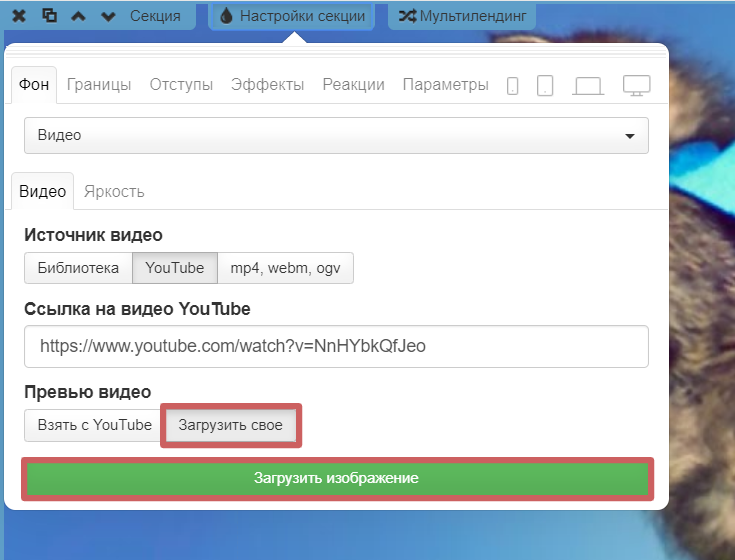Select the desktop monitor device icon
Viewport: 735px width, 560px height.
click(637, 85)
